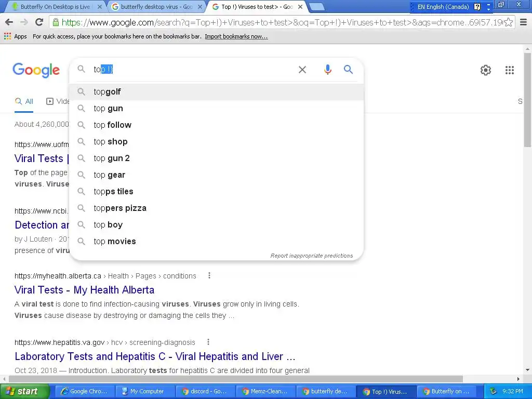
Task: Open Viral Tests - My Health Alberta result
Action: [x=84, y=290]
